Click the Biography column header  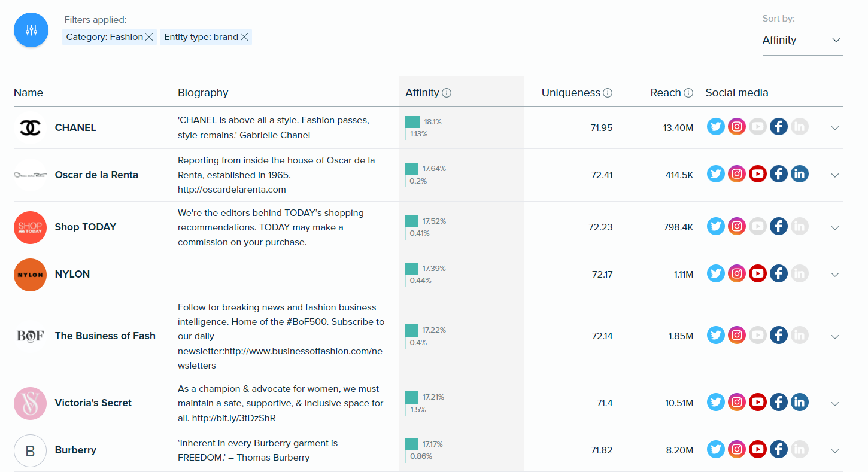(x=203, y=93)
